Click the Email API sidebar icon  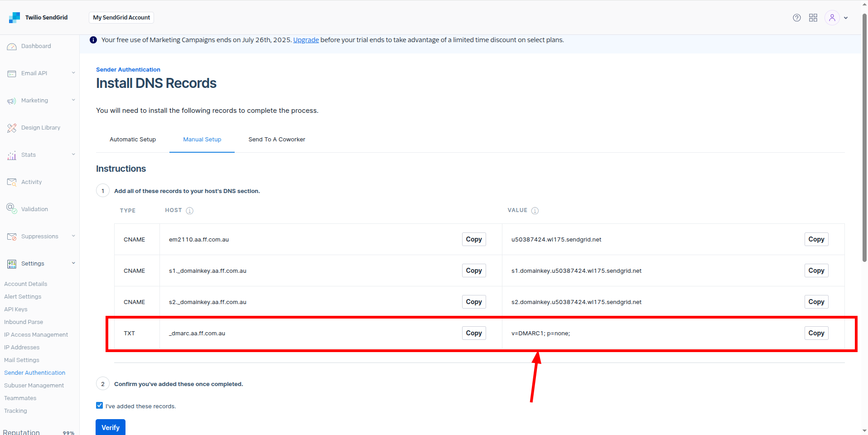coord(12,73)
